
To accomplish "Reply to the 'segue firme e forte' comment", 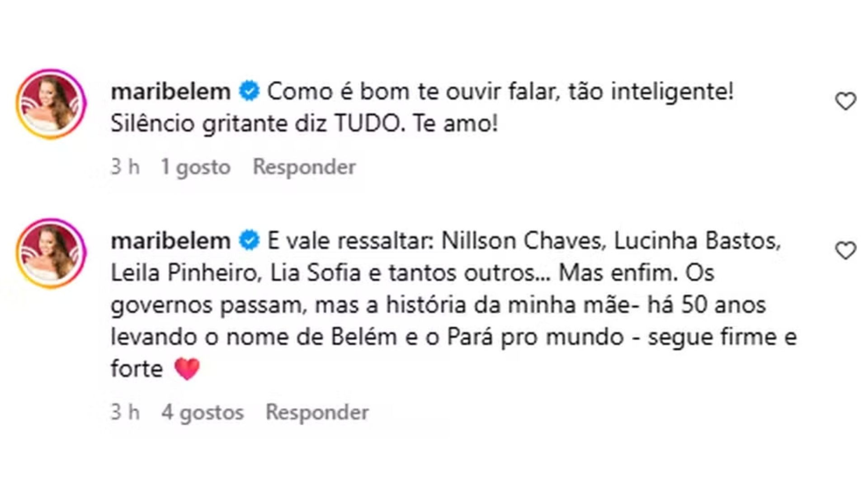I will pos(317,412).
